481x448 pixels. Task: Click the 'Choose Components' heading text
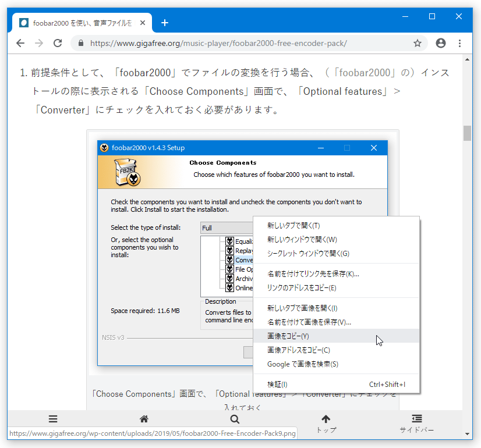click(223, 163)
